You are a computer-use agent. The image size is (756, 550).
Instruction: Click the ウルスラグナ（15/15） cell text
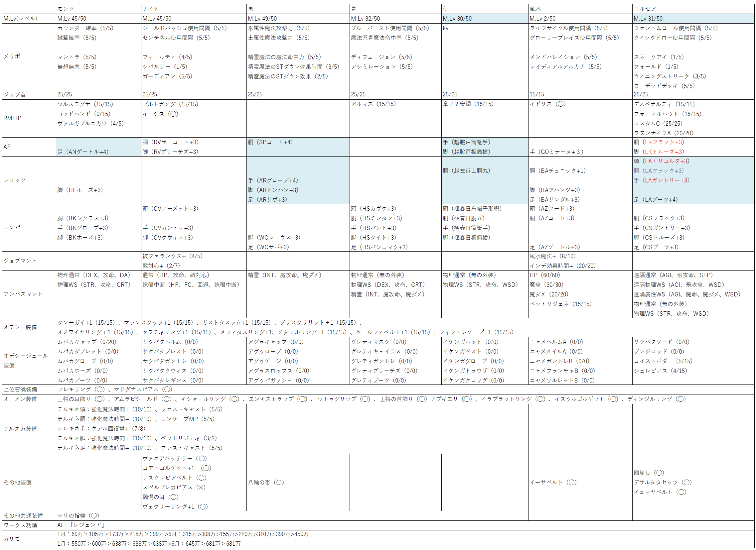point(85,104)
